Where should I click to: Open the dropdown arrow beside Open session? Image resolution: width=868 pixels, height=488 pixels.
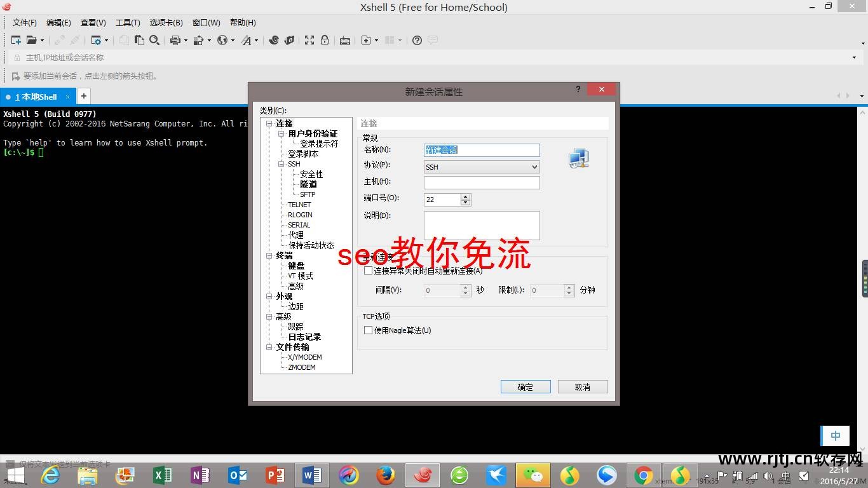(42, 41)
